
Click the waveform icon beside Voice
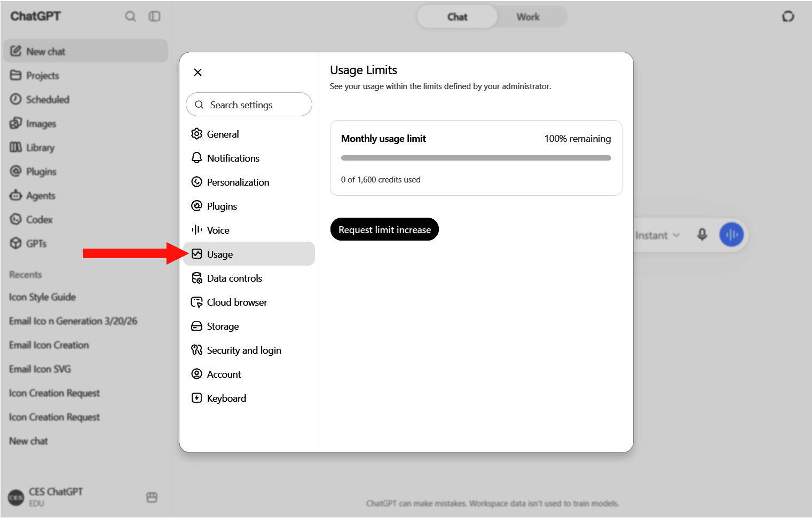pos(196,230)
